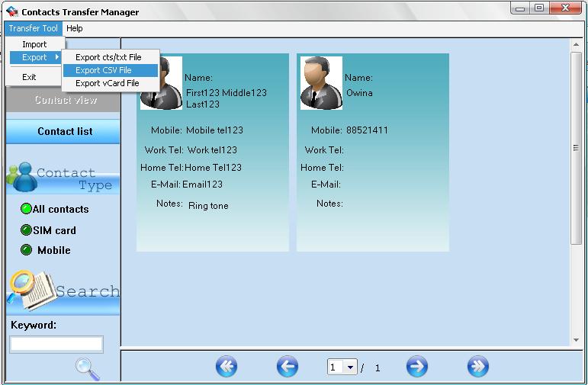The height and width of the screenshot is (385, 588).
Task: Go to the previous contacts page
Action: pos(287,367)
